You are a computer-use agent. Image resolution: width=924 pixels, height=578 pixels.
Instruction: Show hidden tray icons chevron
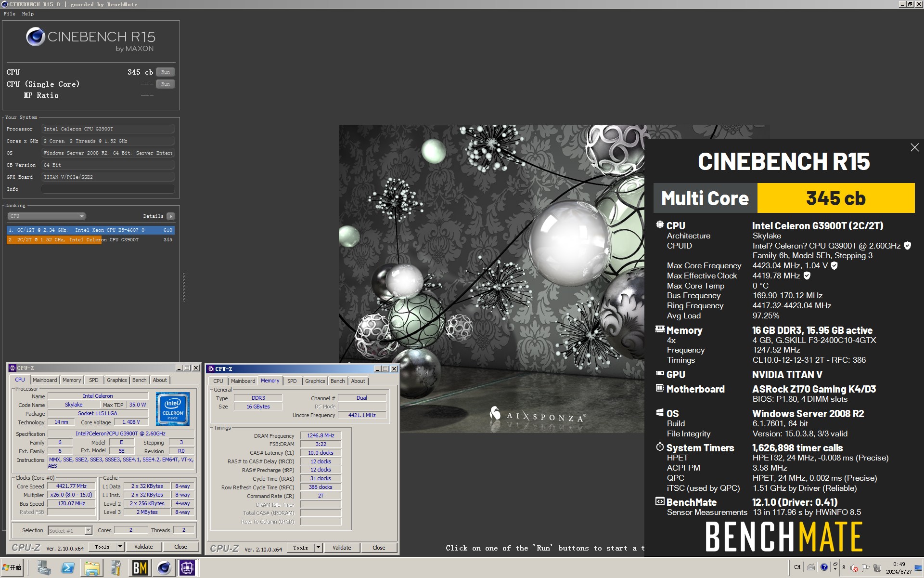pyautogui.click(x=844, y=568)
